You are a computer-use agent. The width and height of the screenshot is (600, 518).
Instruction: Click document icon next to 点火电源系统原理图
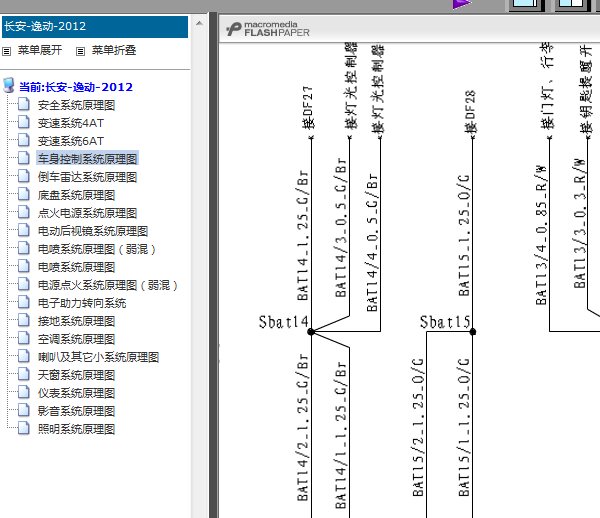(x=24, y=212)
